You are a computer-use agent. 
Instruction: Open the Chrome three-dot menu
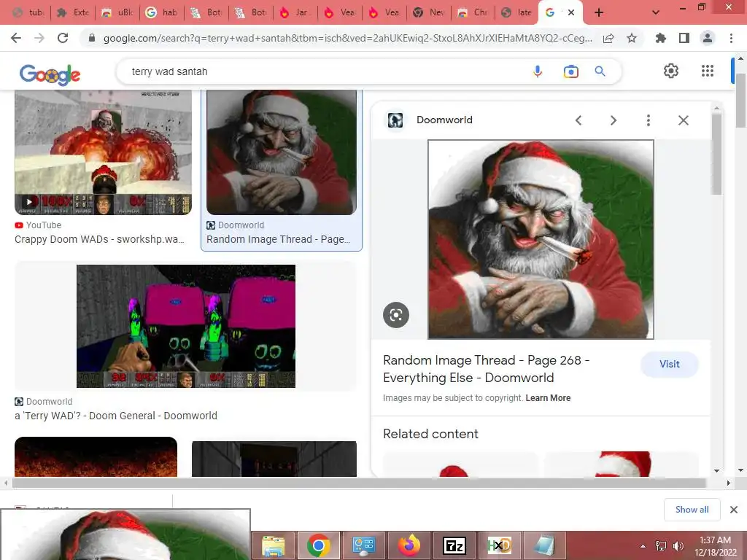pyautogui.click(x=731, y=38)
